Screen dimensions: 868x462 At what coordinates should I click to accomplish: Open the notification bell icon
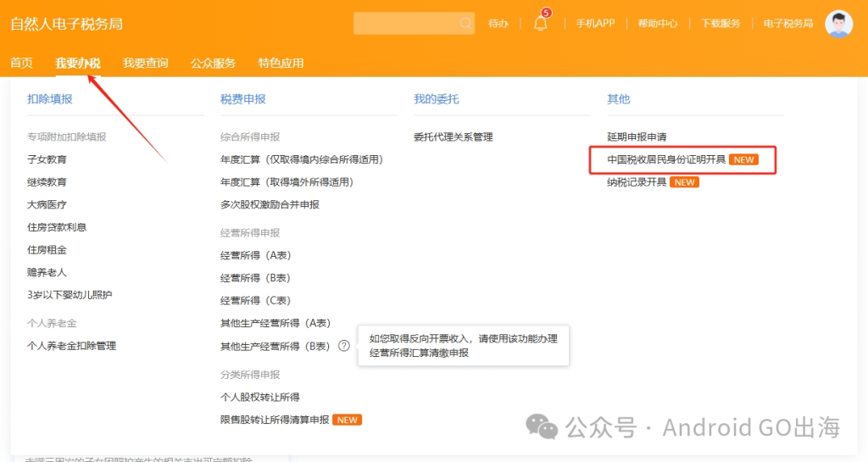[541, 23]
